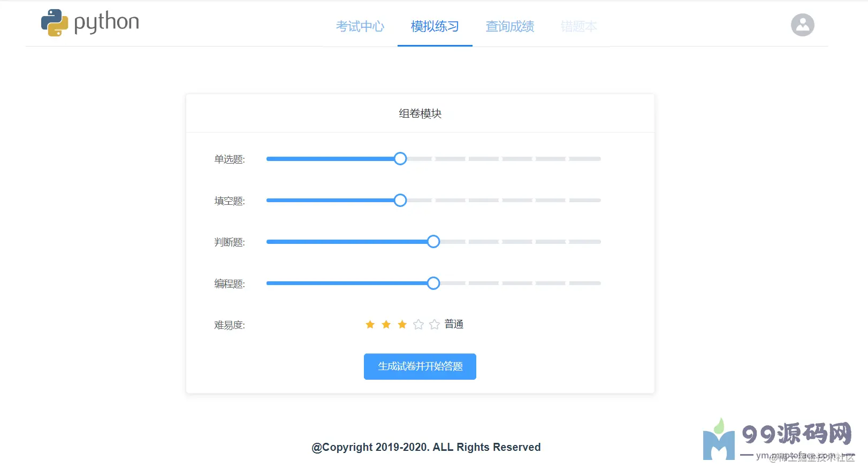This screenshot has height=476, width=868.
Task: Click the last segment of 单选题 slider track
Action: [585, 159]
